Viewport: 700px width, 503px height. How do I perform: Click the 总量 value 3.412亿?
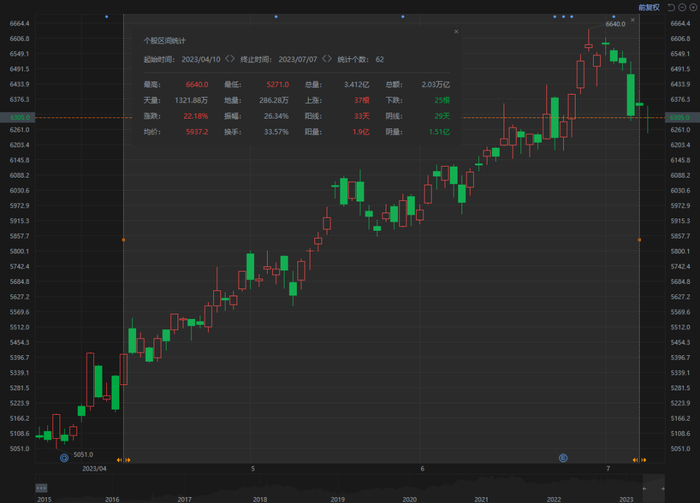pyautogui.click(x=357, y=84)
